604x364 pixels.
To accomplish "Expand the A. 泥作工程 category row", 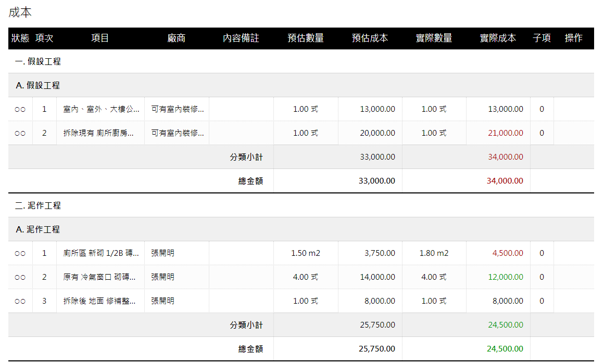I will [x=38, y=229].
